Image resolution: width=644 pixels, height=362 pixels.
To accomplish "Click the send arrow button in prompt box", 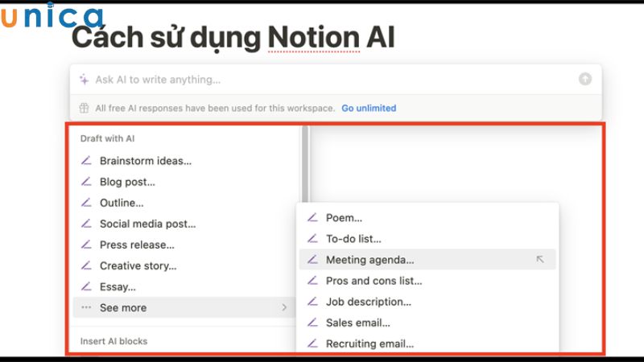I will tap(585, 79).
